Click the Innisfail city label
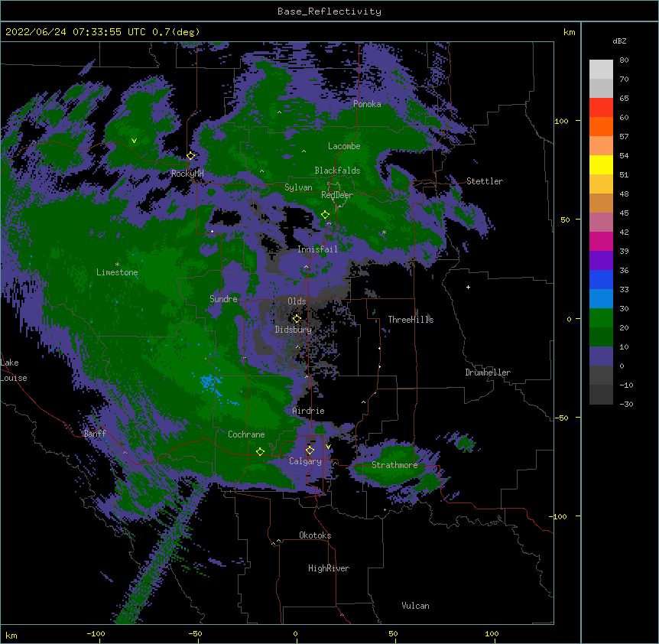Viewport: 659px width, 644px height. coord(318,249)
